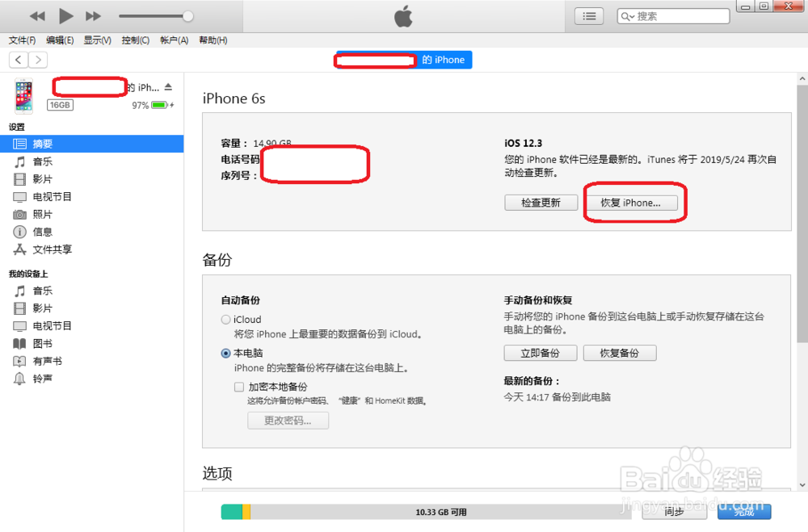Click the 选项 section heading

click(217, 473)
